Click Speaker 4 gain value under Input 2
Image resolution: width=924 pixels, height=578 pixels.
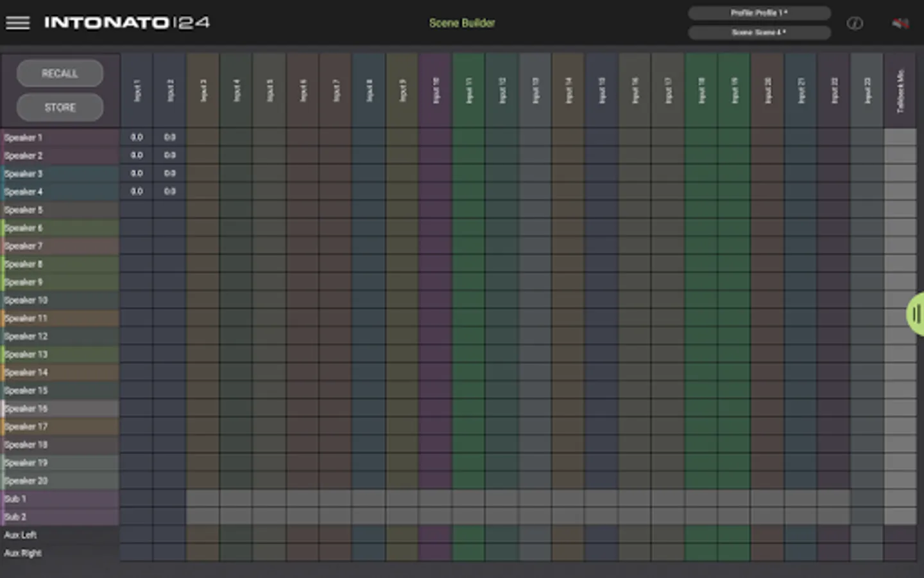tap(170, 191)
